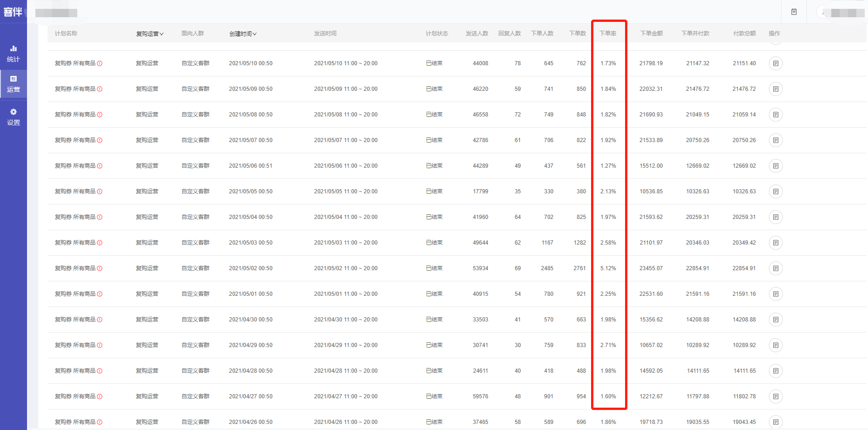Viewport: 868px width, 430px height.
Task: Open details icon for 2021/05/01 00:50 plan
Action: coord(775,294)
